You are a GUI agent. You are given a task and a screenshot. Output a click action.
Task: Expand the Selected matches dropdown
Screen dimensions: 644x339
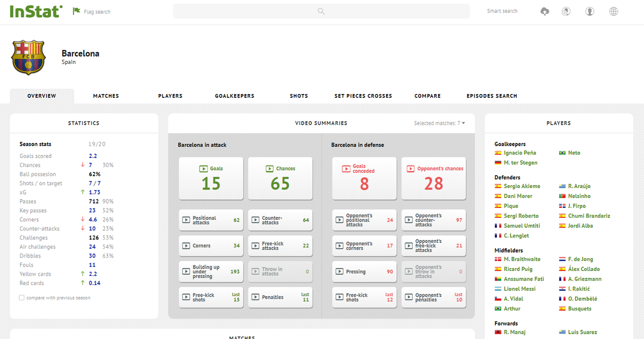[x=440, y=124]
